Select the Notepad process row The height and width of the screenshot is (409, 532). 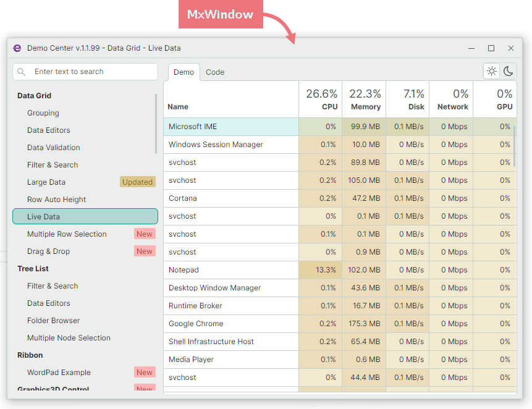pos(340,270)
